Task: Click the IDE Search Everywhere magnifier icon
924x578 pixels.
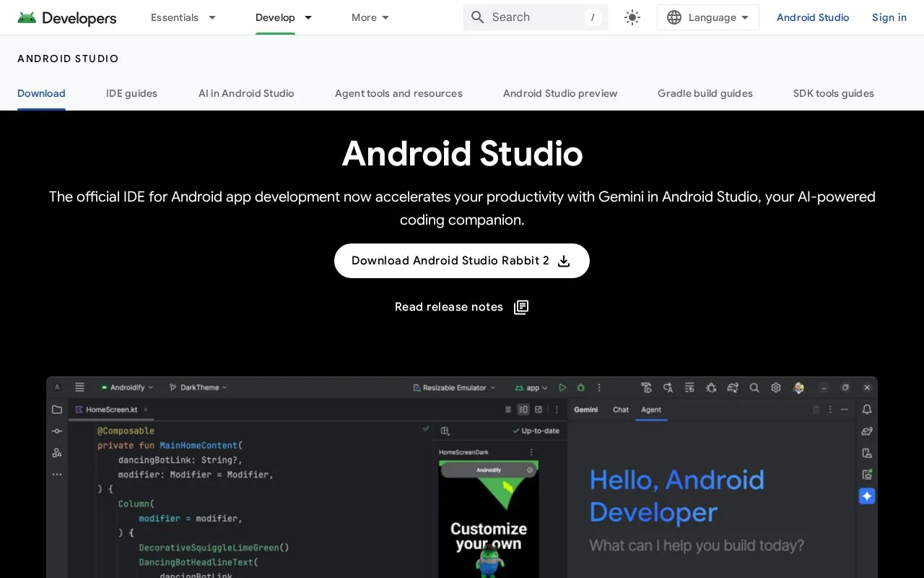Action: coord(754,388)
